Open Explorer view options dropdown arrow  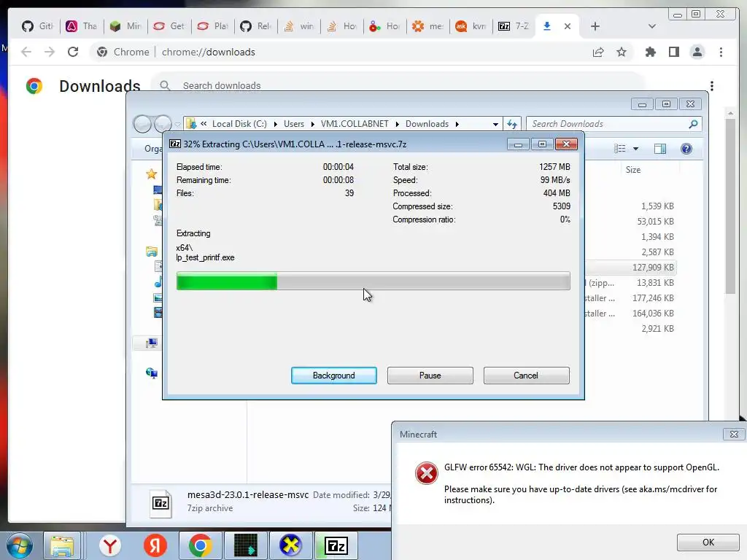(635, 149)
